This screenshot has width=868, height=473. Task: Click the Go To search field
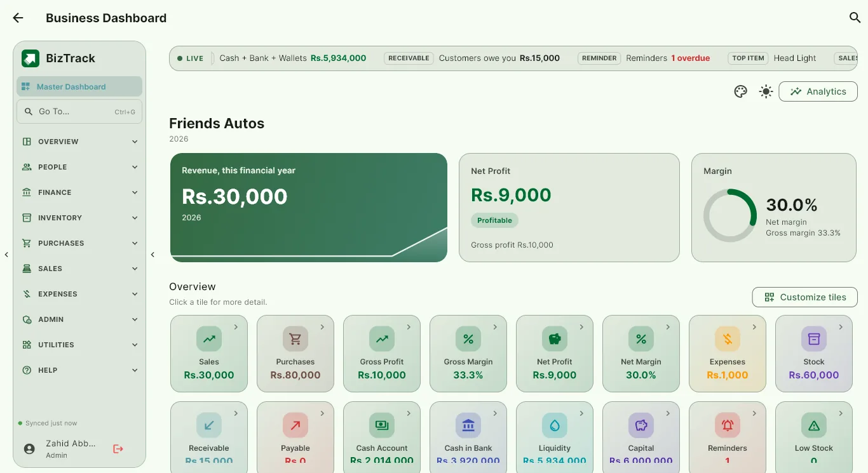pyautogui.click(x=79, y=111)
